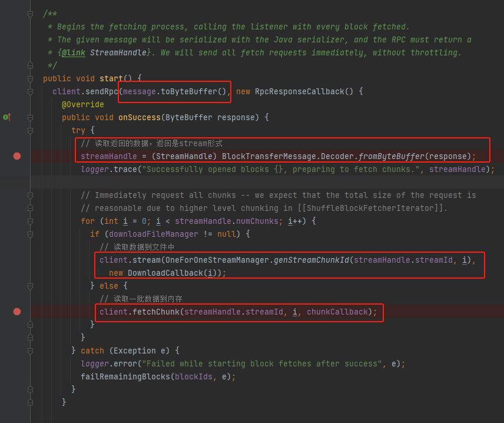Click the Chinese comment above client.stream

(x=137, y=247)
